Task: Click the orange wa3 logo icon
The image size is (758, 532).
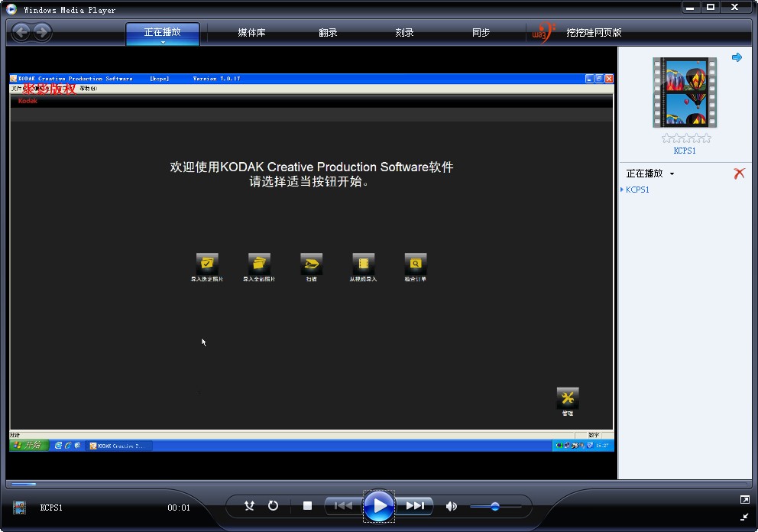Action: [x=543, y=32]
